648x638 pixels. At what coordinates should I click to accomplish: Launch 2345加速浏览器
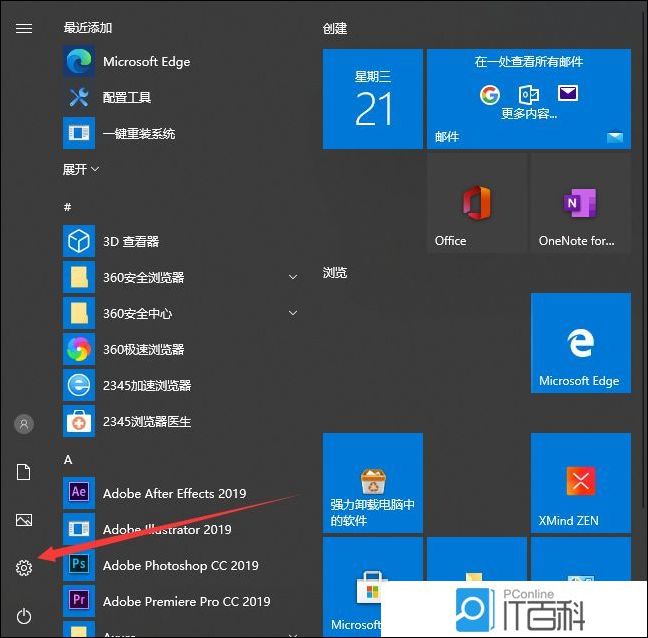click(180, 385)
